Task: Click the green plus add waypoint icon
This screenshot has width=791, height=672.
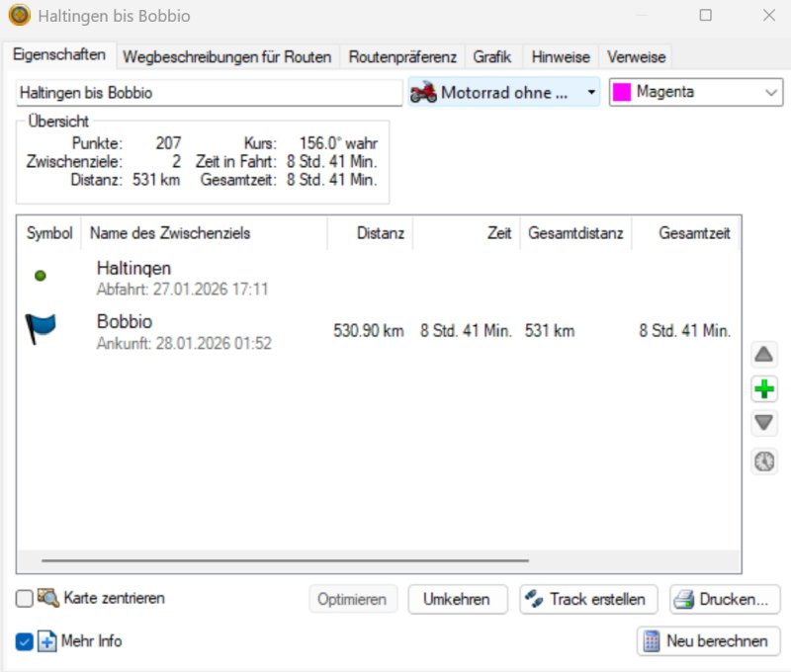Action: pos(764,389)
